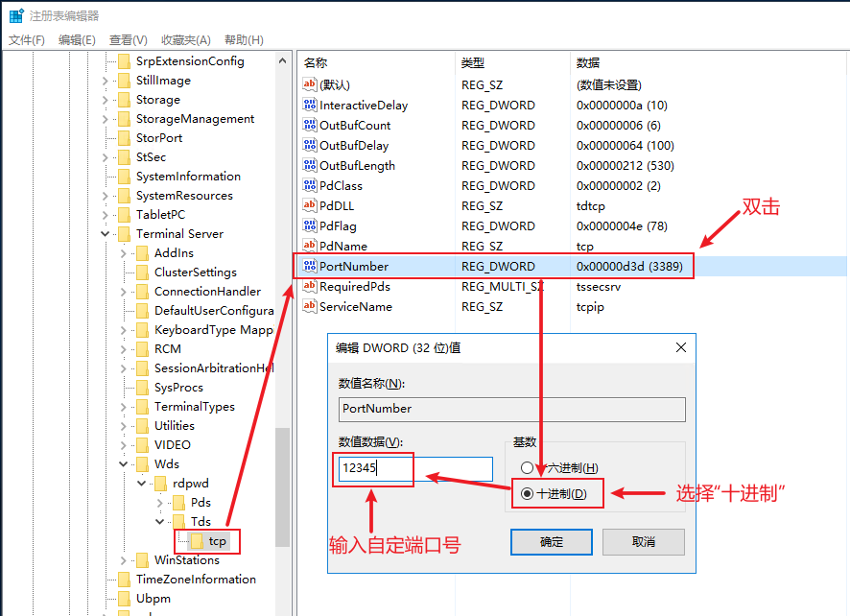Click the Utilities folder icon
This screenshot has width=850, height=616.
tap(142, 426)
